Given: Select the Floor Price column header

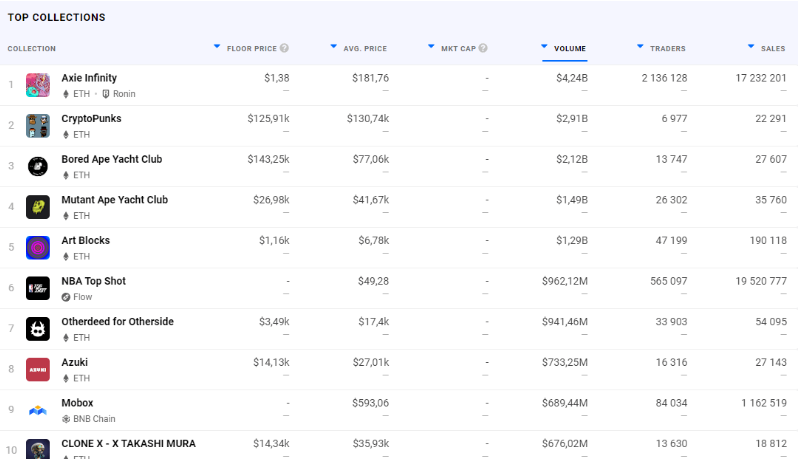Looking at the screenshot, I should [252, 48].
